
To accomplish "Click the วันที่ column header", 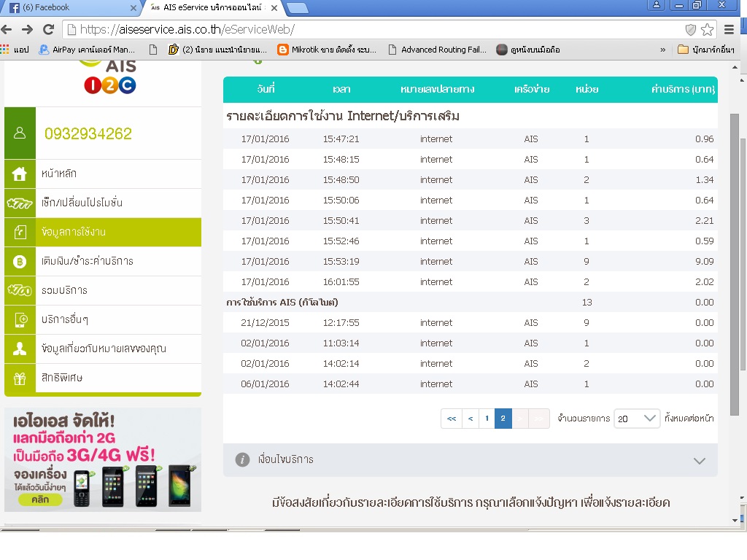I will tap(266, 89).
